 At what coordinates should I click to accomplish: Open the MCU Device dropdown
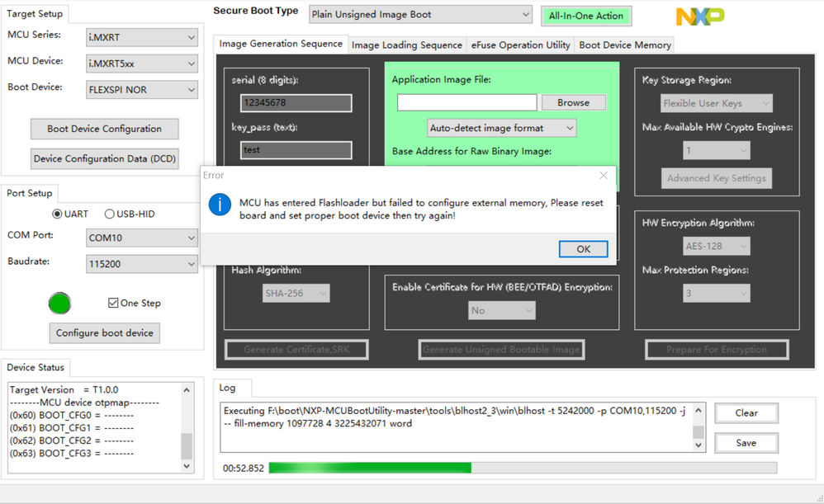(142, 64)
